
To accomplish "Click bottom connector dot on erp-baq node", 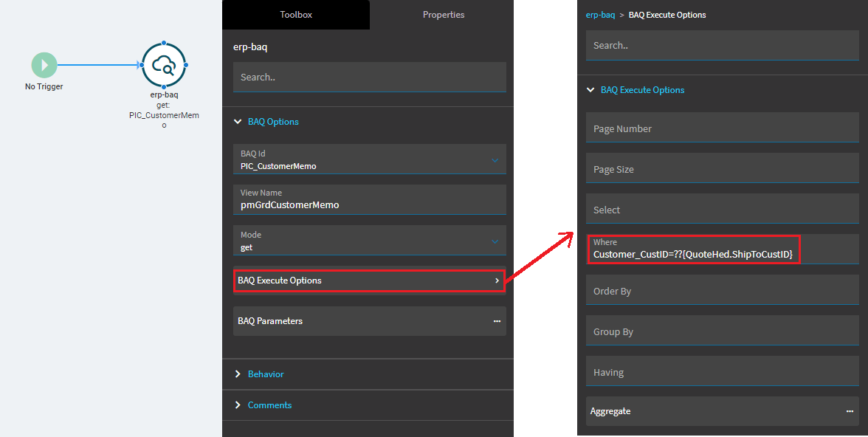I will (164, 87).
